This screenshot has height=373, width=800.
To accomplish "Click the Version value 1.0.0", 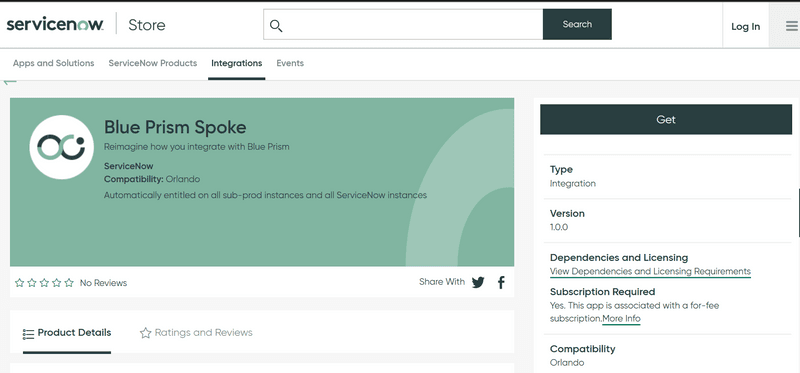I will 559,228.
